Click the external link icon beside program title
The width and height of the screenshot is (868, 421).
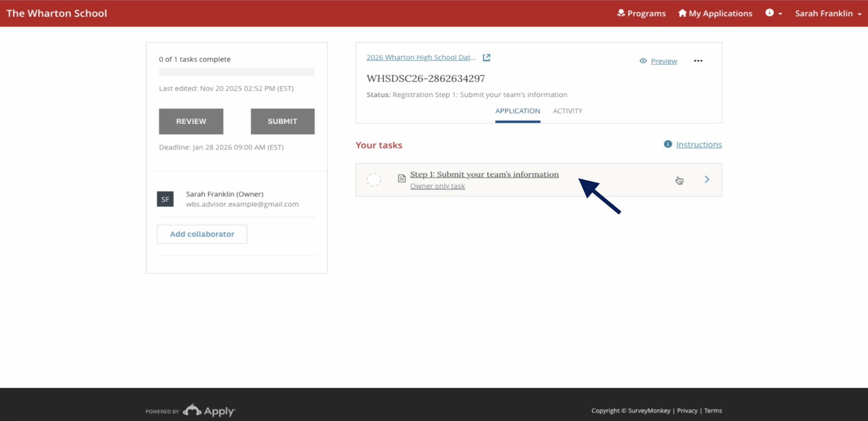pos(487,57)
